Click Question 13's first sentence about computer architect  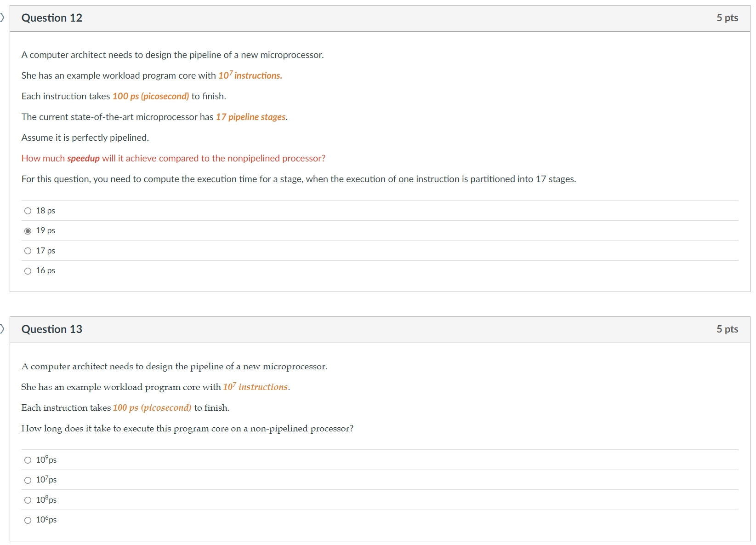[x=175, y=366]
